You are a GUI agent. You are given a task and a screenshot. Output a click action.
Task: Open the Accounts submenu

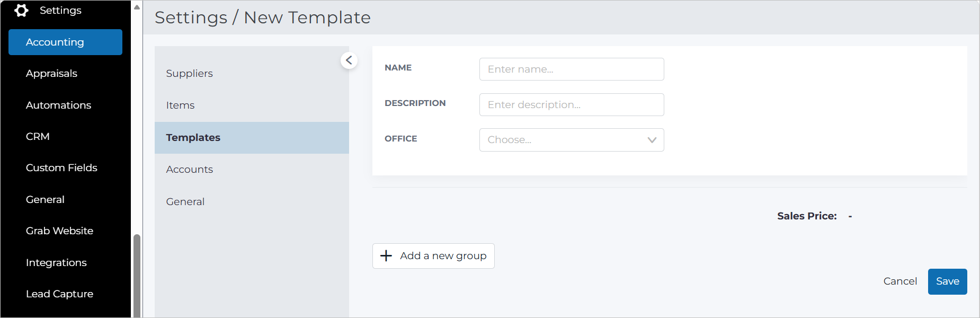click(x=252, y=170)
